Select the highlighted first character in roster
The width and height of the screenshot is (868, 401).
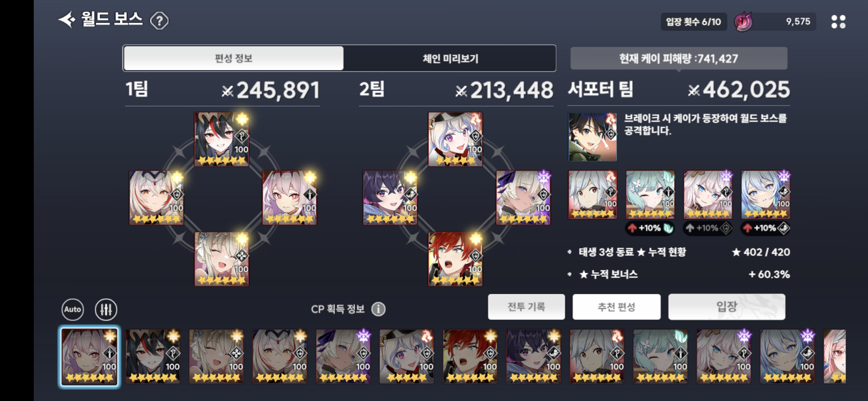coord(89,356)
